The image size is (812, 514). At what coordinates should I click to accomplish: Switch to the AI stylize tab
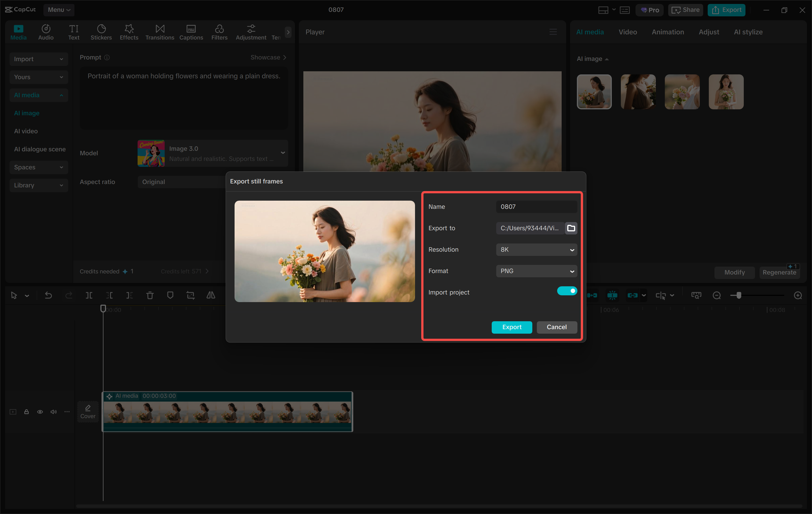coord(748,32)
